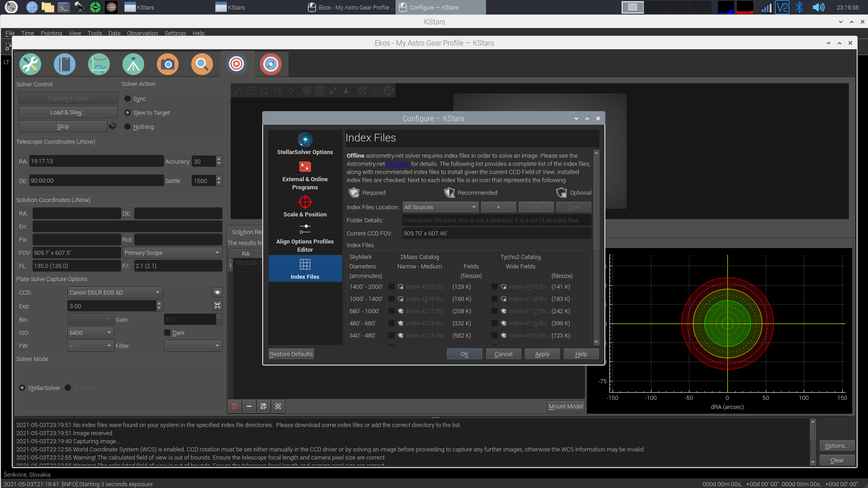Click the full frame icon beside Exp
Viewport: 868px width, 488px height.
[217, 306]
